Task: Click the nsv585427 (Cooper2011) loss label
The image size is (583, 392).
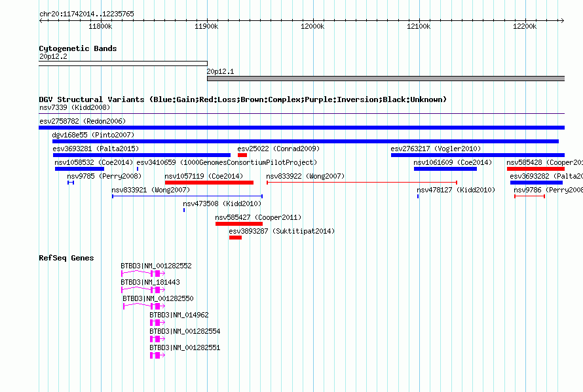Action: 258,217
